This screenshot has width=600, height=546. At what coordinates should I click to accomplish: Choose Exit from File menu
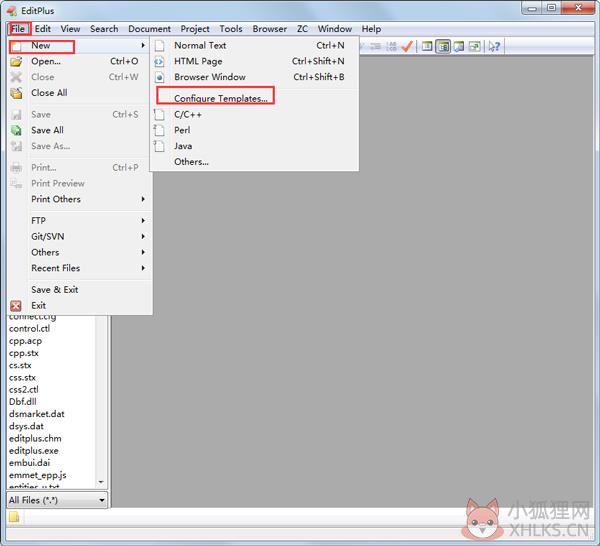click(80, 305)
